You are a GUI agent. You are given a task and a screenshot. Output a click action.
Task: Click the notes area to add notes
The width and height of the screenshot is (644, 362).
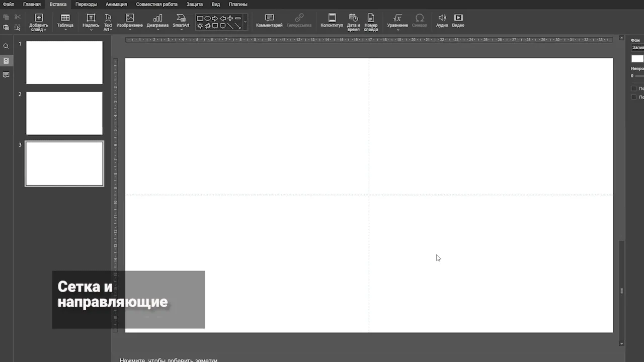(168, 359)
